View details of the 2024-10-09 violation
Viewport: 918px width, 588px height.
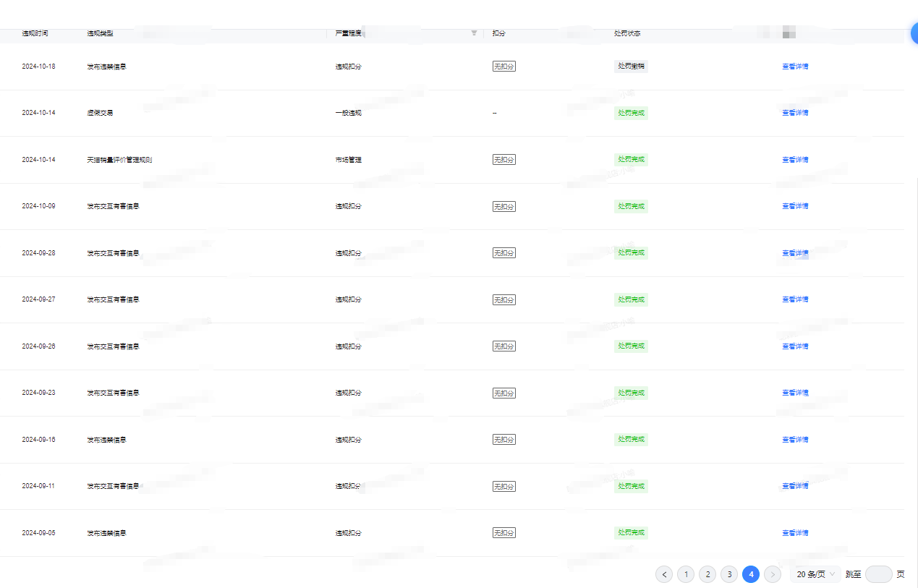point(795,206)
